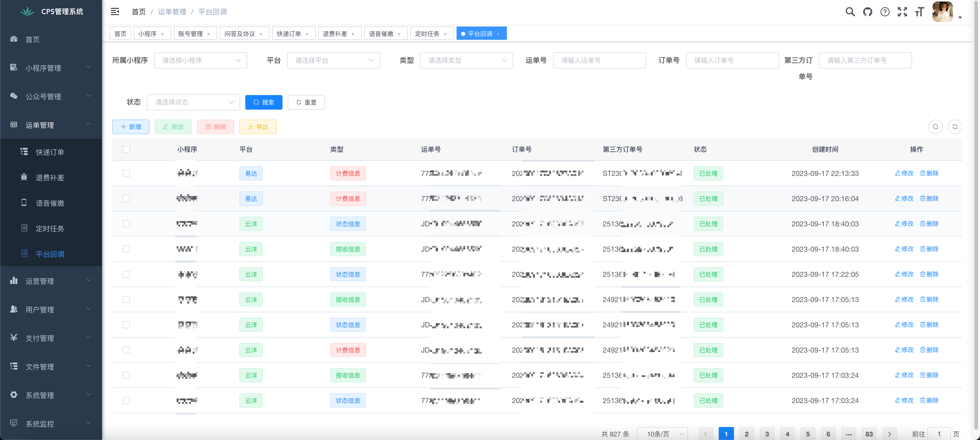This screenshot has height=440, width=980.
Task: Select 平台回调 in the sidebar
Action: 51,254
